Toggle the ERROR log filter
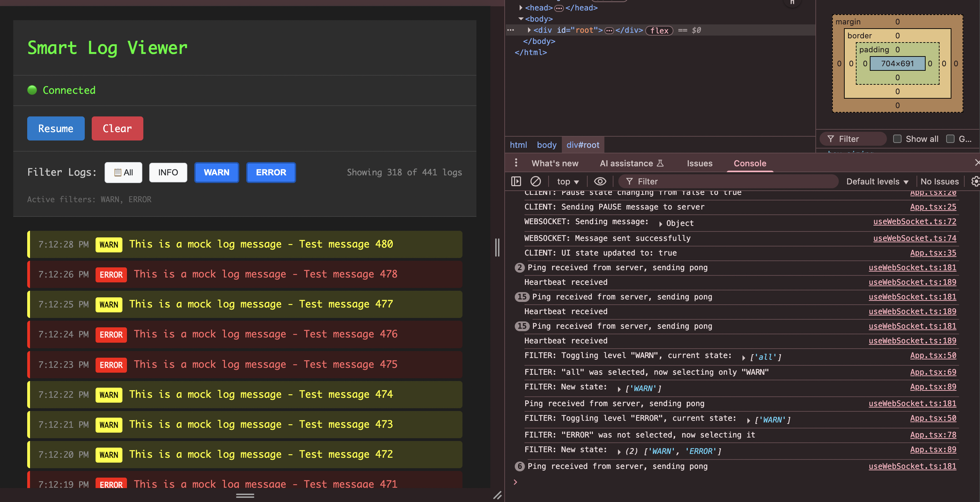980x502 pixels. [271, 172]
